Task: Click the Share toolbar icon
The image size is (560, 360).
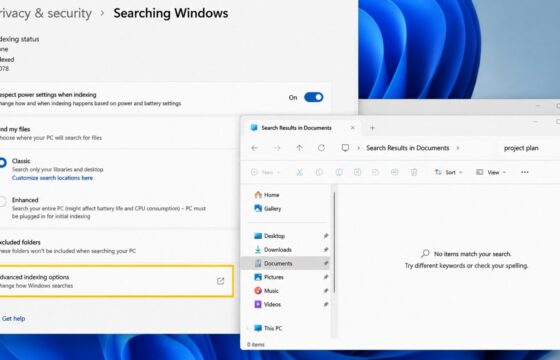Action: point(375,172)
